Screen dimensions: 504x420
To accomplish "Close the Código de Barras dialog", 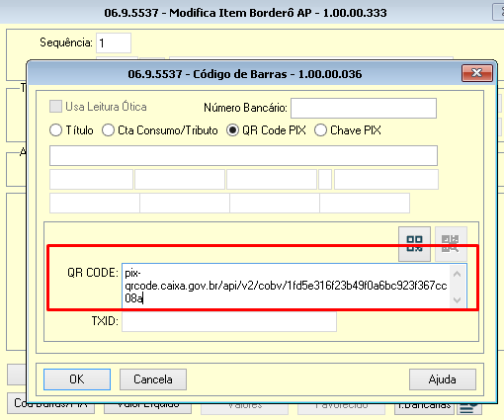I will 477,73.
